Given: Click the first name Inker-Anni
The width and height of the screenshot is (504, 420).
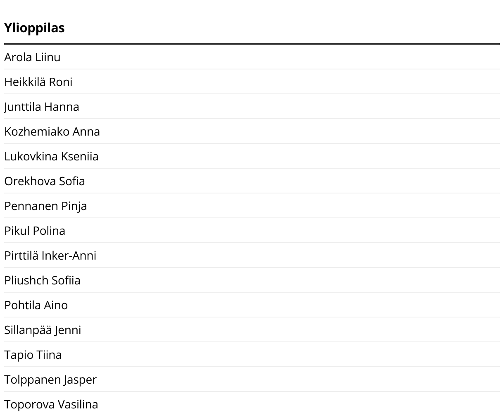Looking at the screenshot, I should 69,255.
